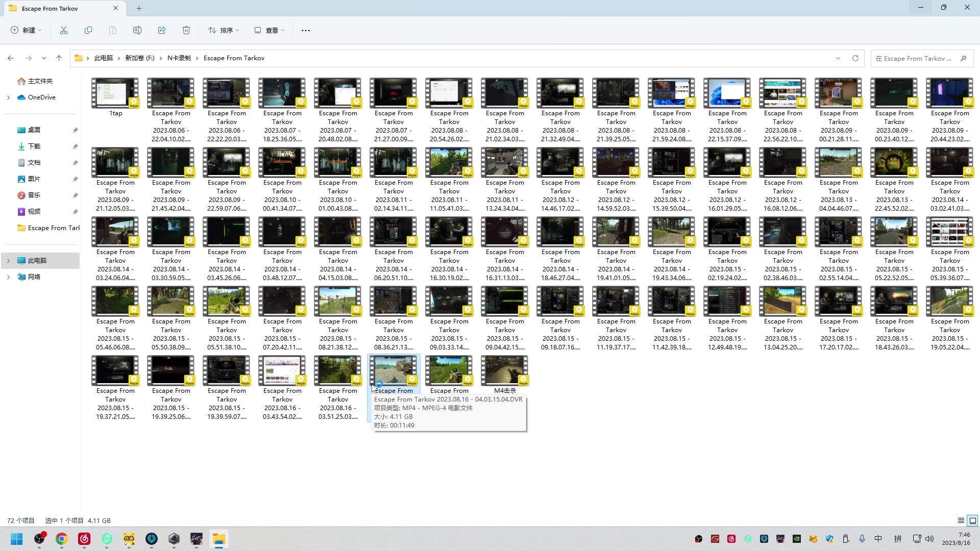Select 主文件夹 in navigation pane

click(x=40, y=81)
